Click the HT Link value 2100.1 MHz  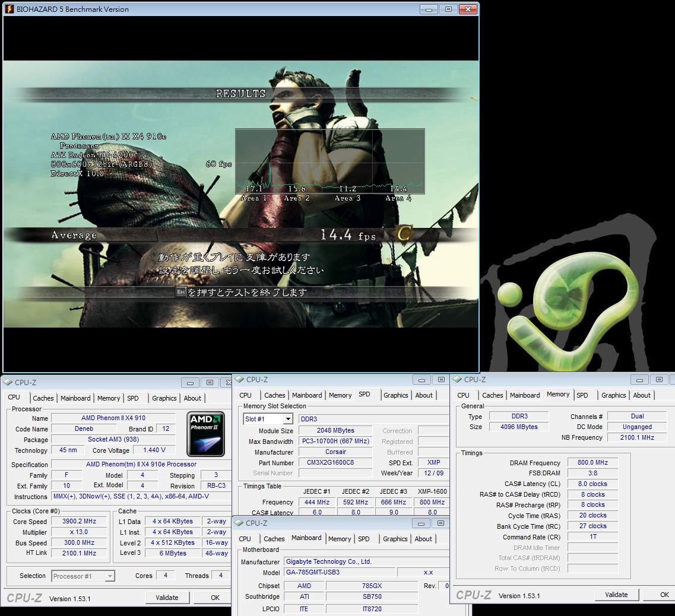tap(79, 553)
